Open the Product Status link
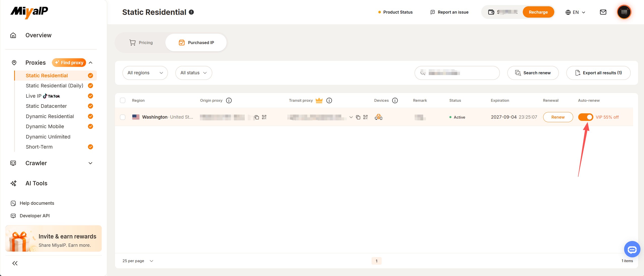 (x=395, y=12)
